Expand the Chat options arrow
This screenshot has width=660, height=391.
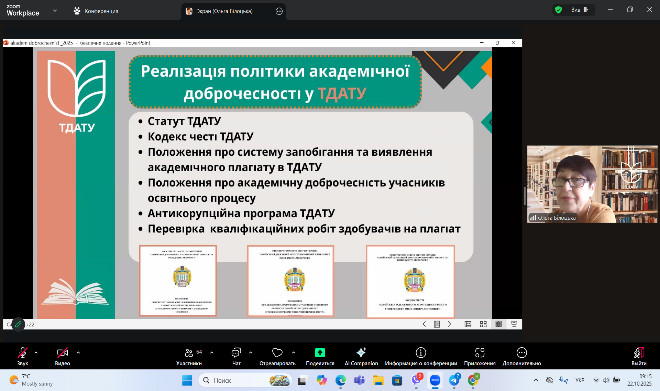point(250,353)
